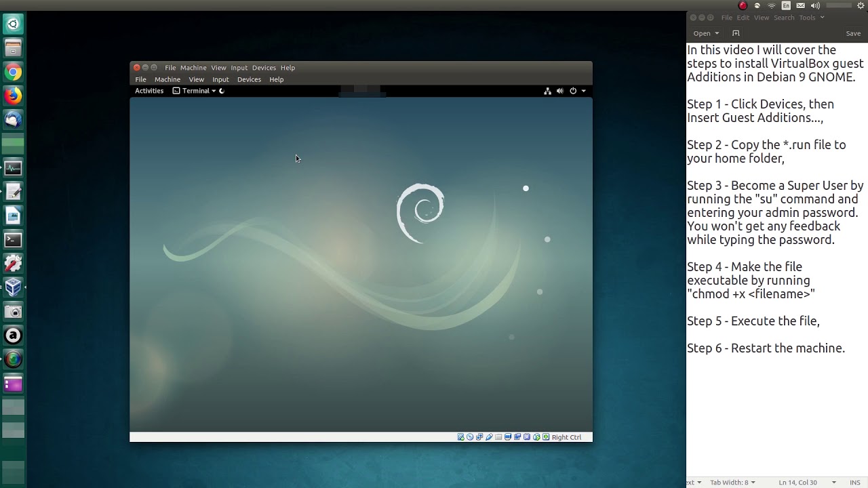Viewport: 868px width, 488px height.
Task: Create a new document with gedit's new tab icon
Action: pyautogui.click(x=736, y=33)
